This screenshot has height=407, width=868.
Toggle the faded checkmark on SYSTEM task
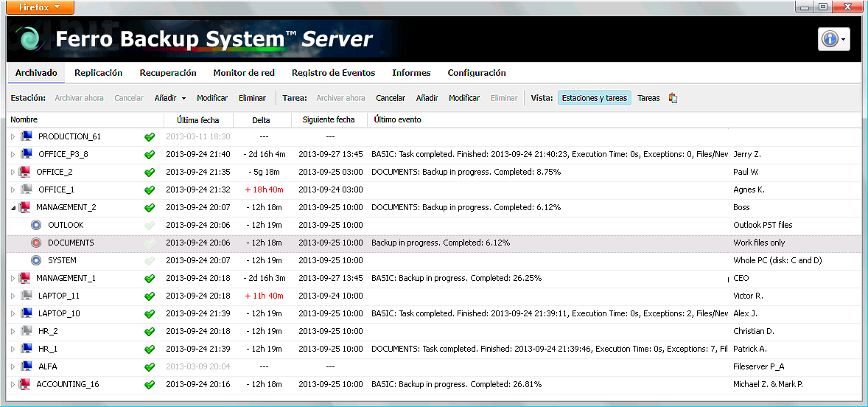coord(150,260)
